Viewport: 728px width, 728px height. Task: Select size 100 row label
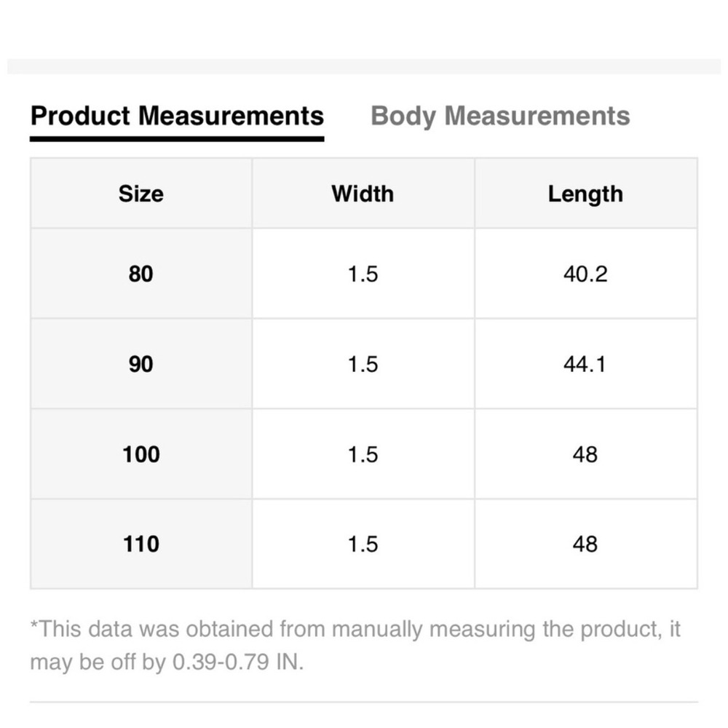[x=141, y=454]
